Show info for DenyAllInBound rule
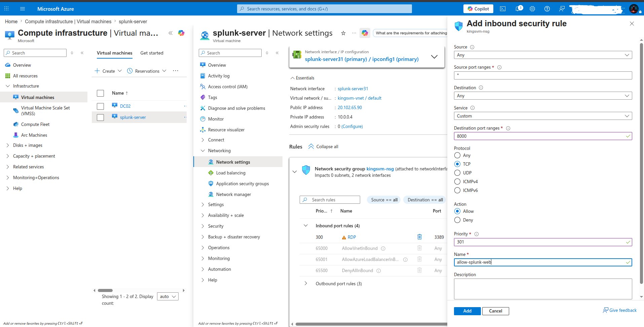 tap(379, 271)
